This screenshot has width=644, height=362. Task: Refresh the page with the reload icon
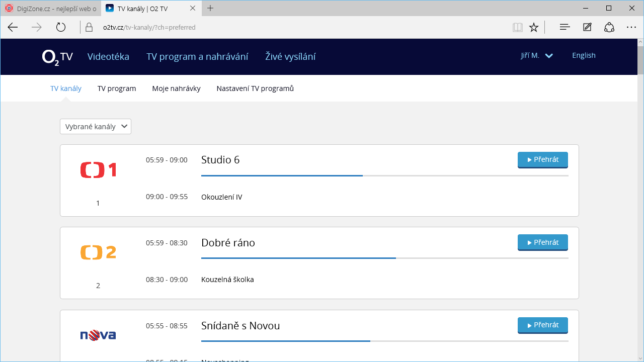(61, 27)
